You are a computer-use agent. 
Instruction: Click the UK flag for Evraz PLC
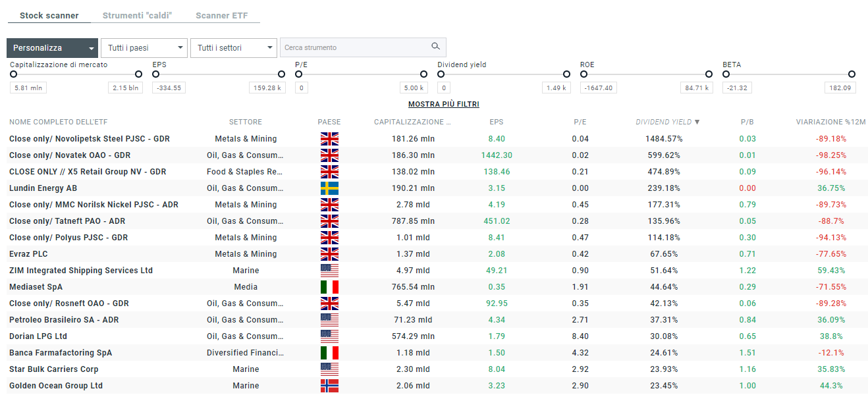(x=329, y=254)
